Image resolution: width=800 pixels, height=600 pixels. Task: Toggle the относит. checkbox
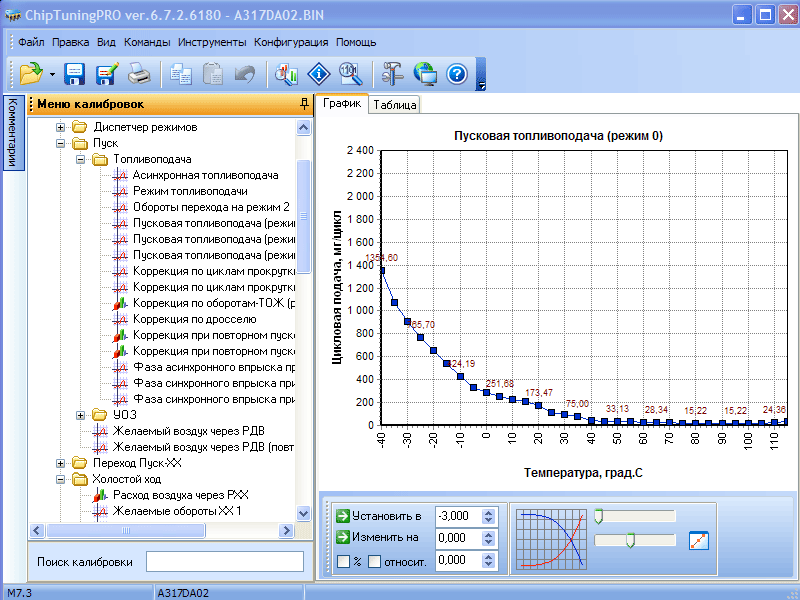coord(375,561)
